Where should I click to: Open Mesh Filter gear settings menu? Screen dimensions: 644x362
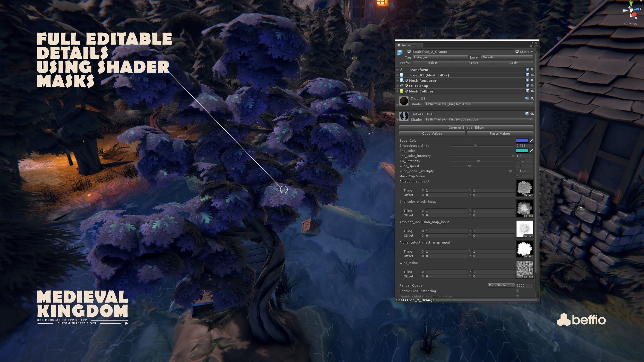532,75
